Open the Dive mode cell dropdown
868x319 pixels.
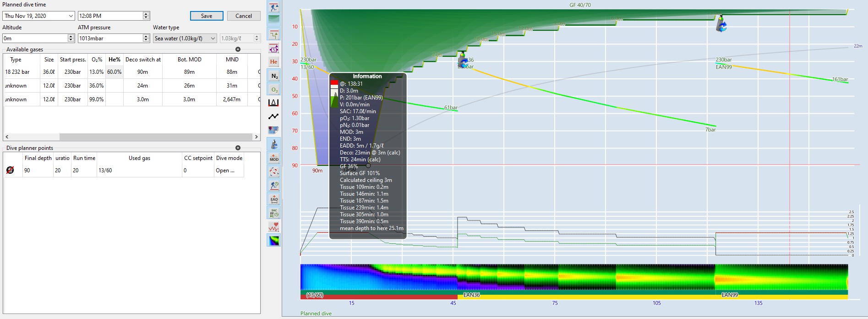[x=229, y=170]
